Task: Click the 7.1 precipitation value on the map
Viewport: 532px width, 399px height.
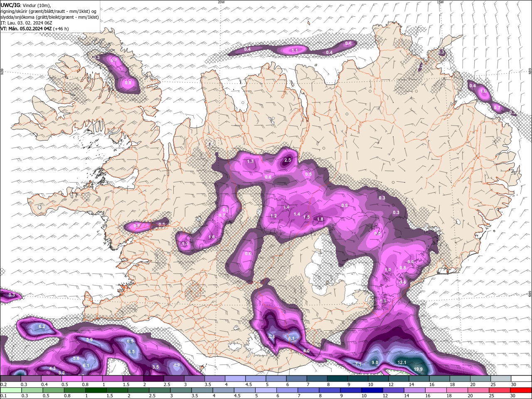Action: pyautogui.click(x=358, y=365)
